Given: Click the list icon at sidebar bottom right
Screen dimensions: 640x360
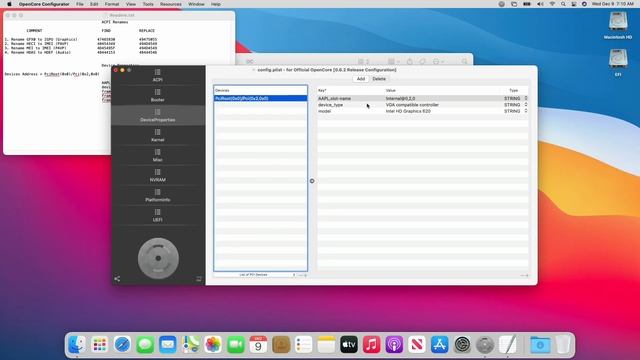Looking at the screenshot, I should coord(199,279).
